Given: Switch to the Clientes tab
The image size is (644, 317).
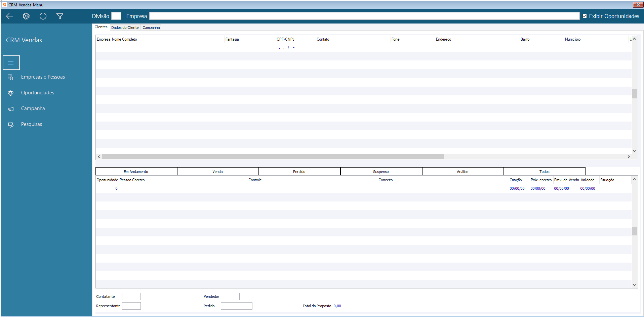Looking at the screenshot, I should (101, 27).
